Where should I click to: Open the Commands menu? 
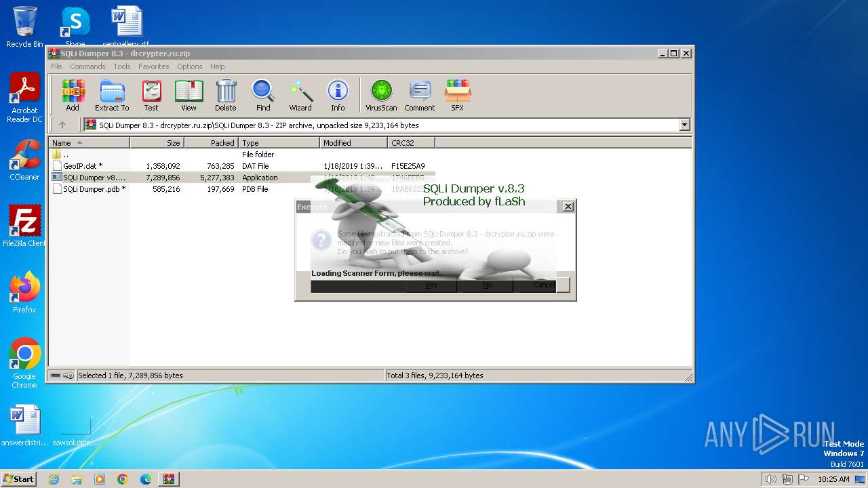(87, 66)
